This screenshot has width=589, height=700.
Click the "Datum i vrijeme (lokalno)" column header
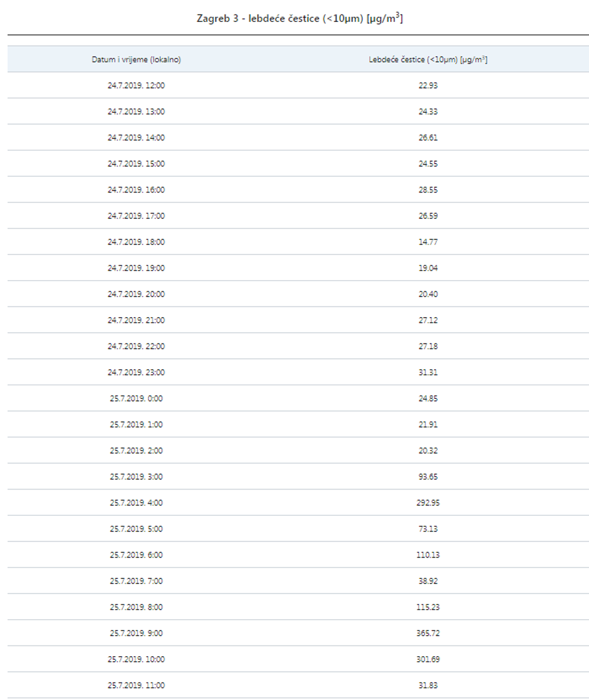coord(136,60)
